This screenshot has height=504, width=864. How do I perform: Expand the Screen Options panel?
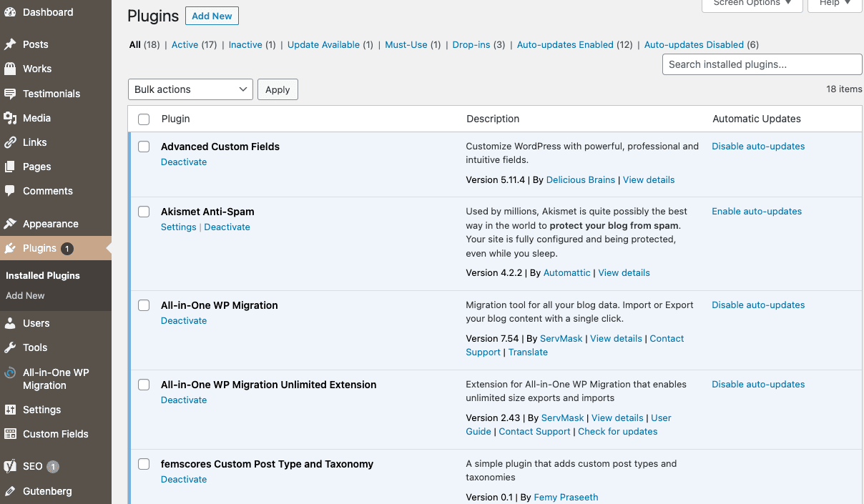click(x=752, y=3)
